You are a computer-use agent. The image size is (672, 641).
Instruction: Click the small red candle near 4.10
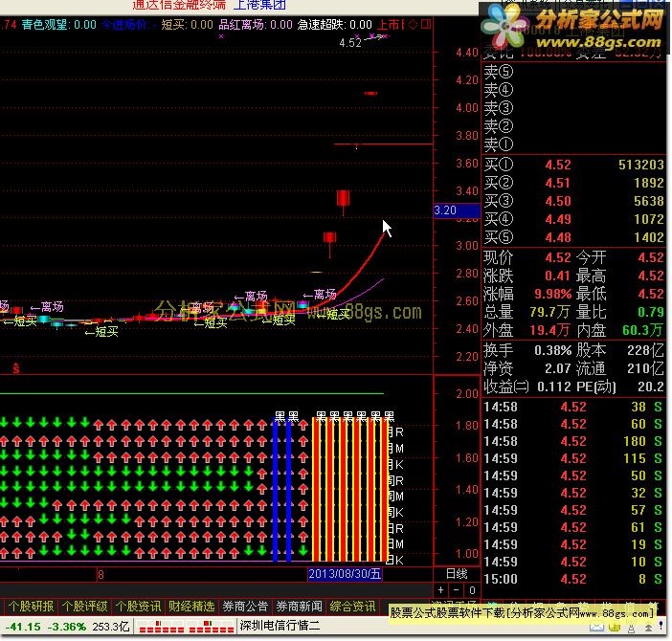coord(370,93)
